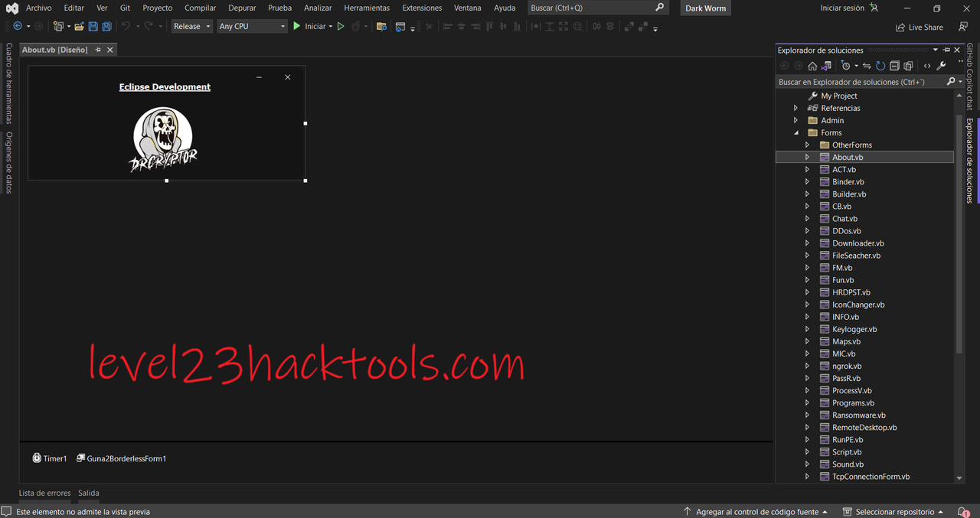The height and width of the screenshot is (518, 980).
Task: Toggle show all files icon
Action: click(x=908, y=66)
